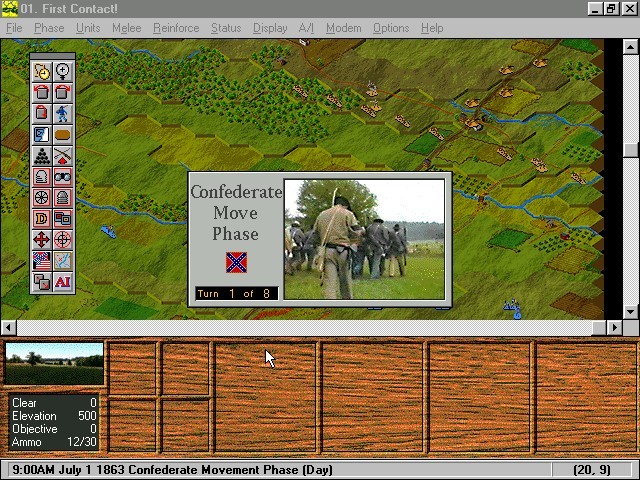The height and width of the screenshot is (480, 640).
Task: Open the Reinforce menu
Action: (176, 28)
